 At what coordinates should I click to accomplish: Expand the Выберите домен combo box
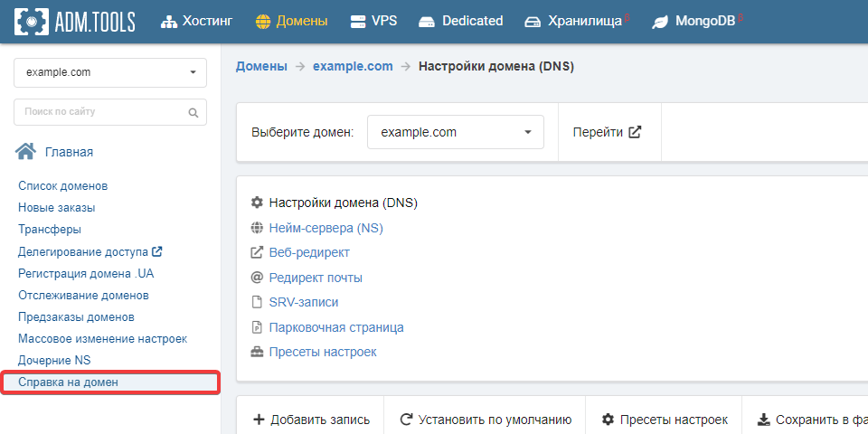pos(455,132)
